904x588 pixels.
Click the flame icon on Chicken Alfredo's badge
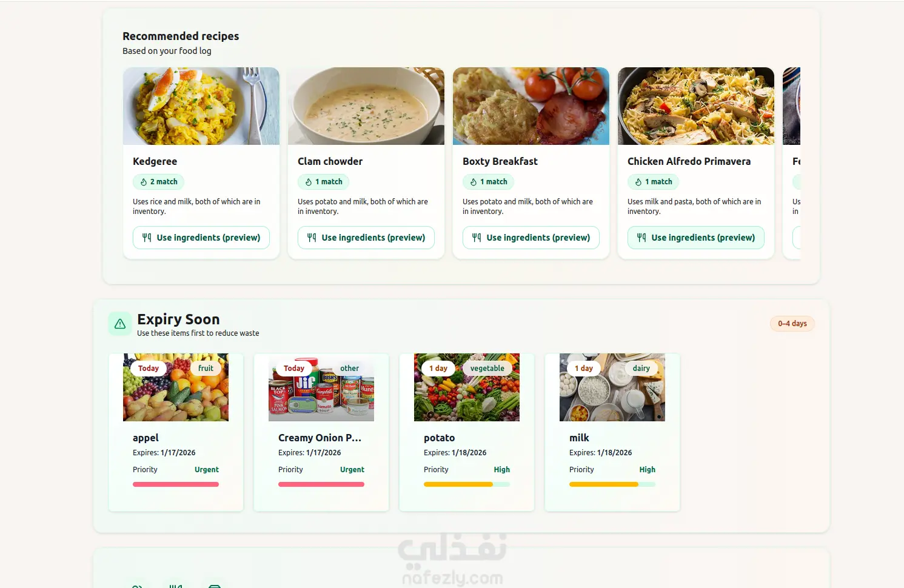[638, 182]
